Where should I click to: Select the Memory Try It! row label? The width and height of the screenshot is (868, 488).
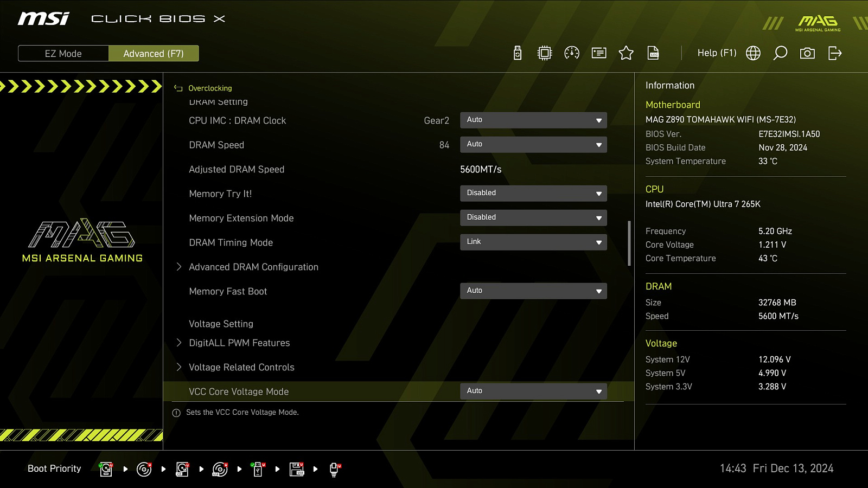pos(220,194)
